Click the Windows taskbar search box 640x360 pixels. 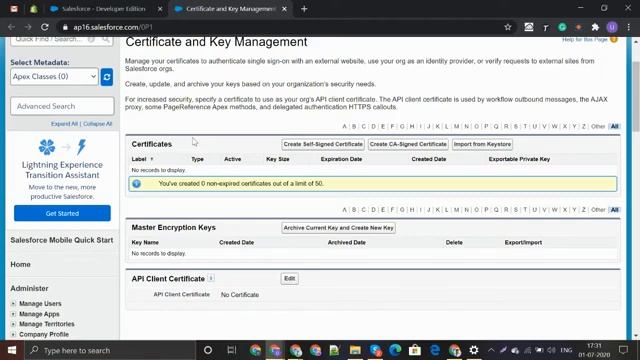[x=110, y=350]
